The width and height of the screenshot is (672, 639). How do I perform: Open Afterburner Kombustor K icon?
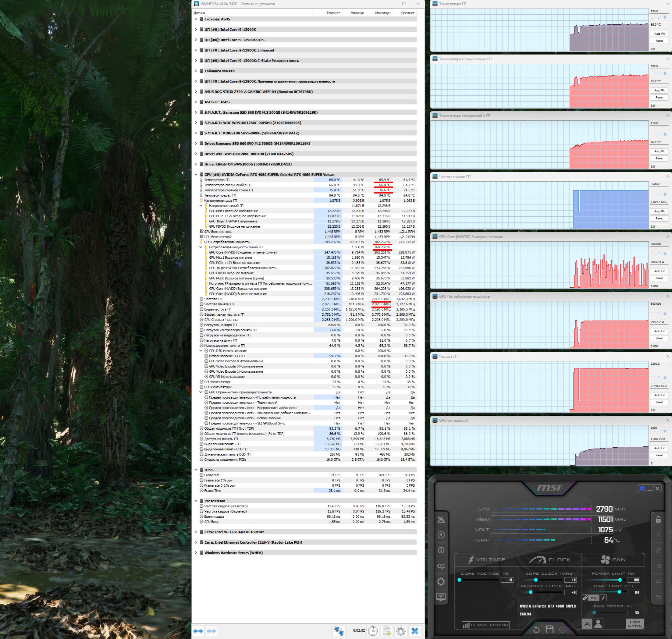click(x=441, y=535)
